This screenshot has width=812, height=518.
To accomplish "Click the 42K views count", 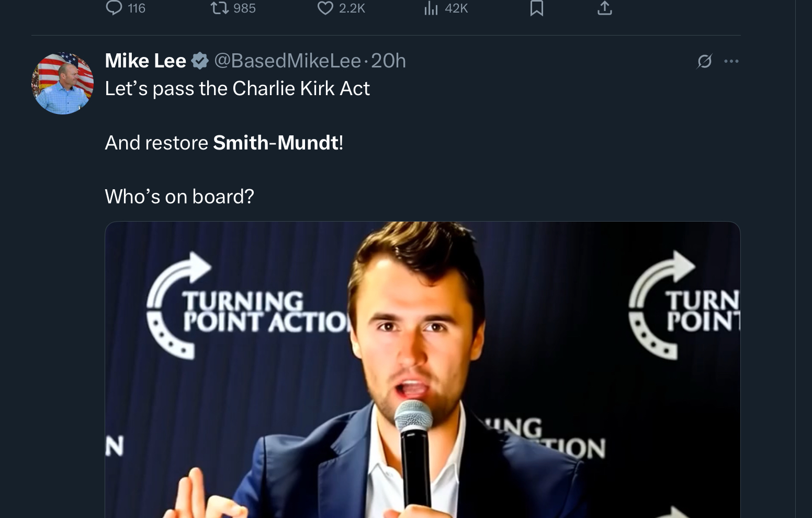I will tap(456, 8).
